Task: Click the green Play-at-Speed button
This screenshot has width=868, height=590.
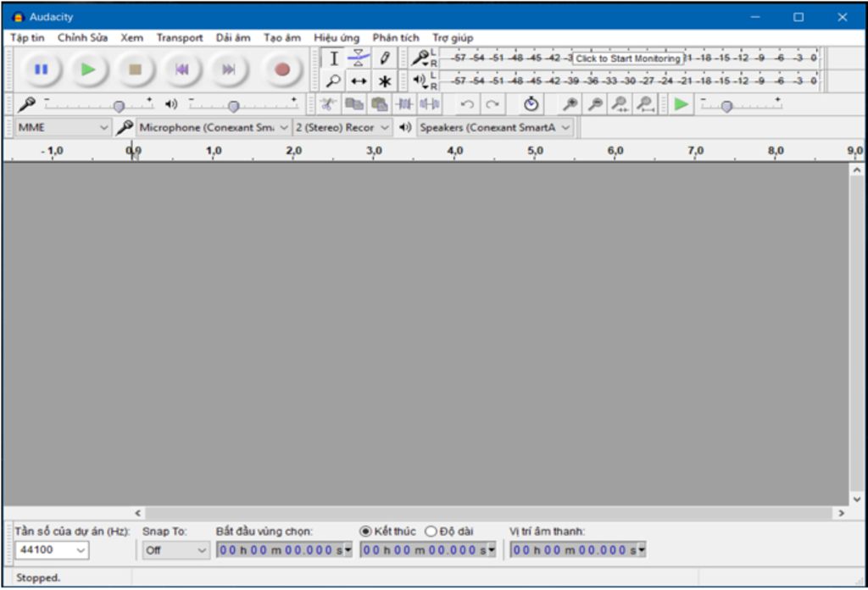Action: (682, 104)
